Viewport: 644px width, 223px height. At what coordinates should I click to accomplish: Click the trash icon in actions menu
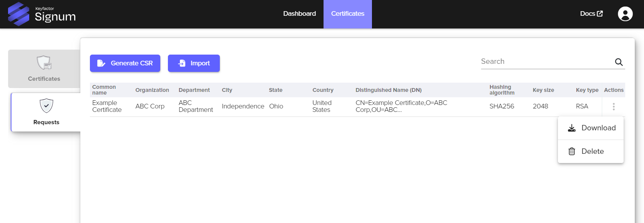(x=572, y=151)
